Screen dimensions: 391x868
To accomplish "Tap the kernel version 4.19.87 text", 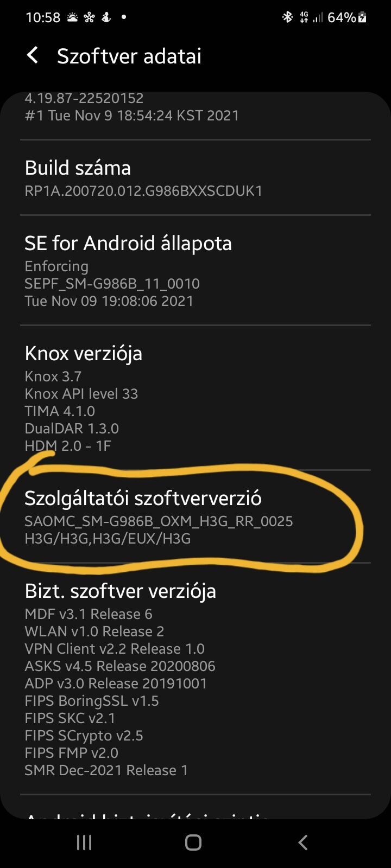I will point(84,98).
